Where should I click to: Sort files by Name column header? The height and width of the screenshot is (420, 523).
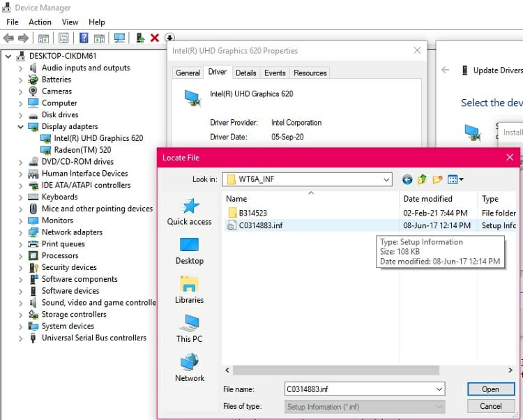(310, 199)
